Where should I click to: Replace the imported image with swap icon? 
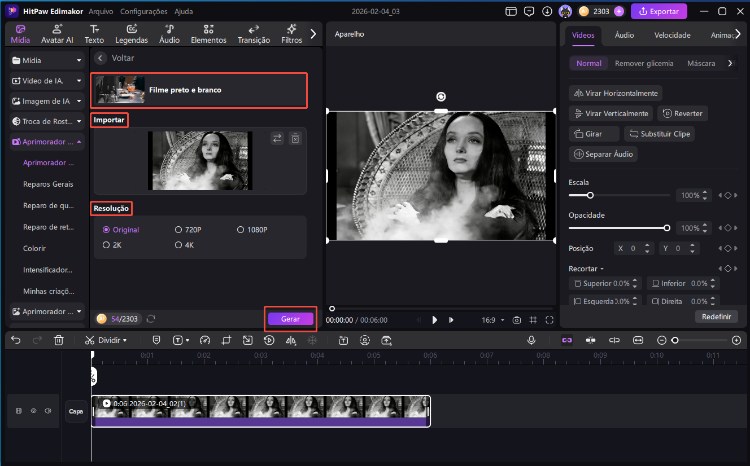(x=277, y=139)
